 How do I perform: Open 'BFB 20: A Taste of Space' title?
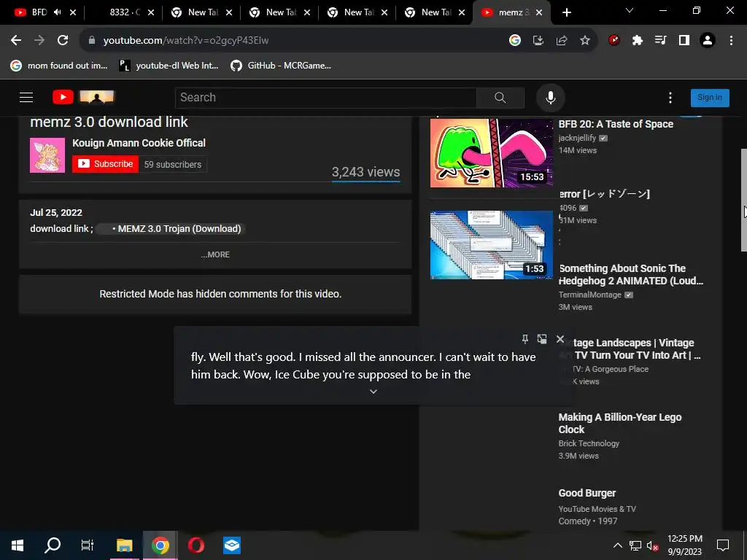(x=616, y=124)
